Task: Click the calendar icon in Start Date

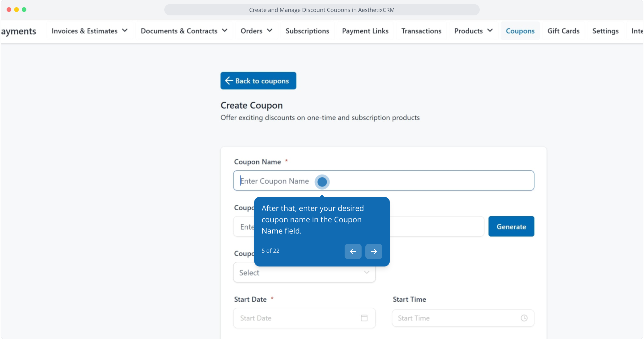Action: (x=364, y=318)
